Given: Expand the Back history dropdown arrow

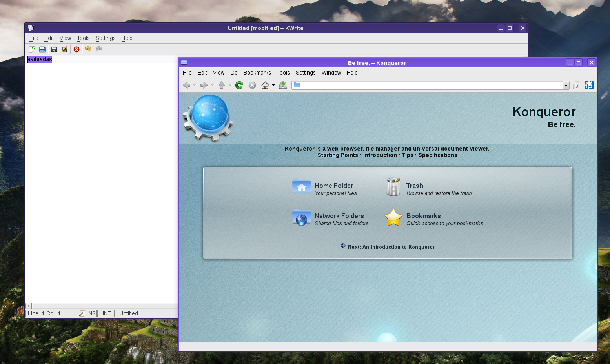Looking at the screenshot, I should [195, 85].
